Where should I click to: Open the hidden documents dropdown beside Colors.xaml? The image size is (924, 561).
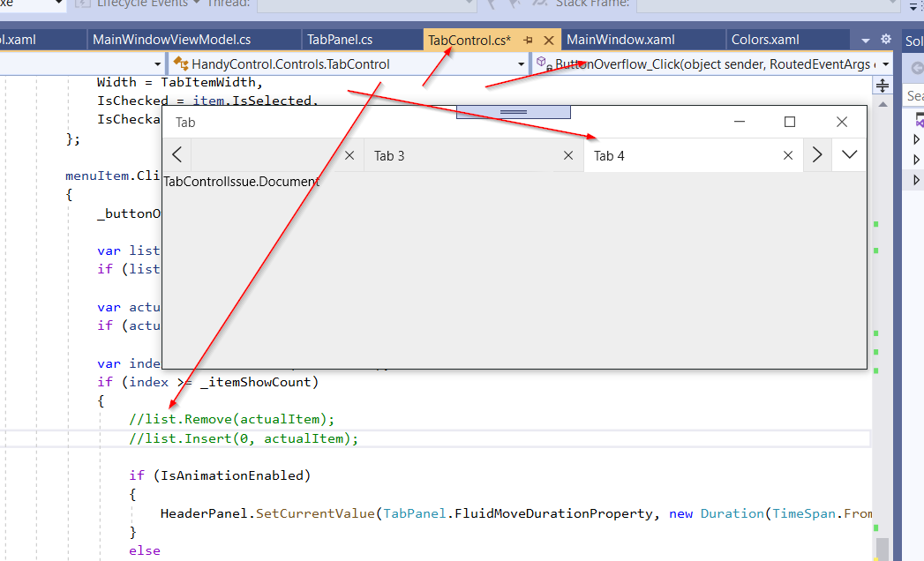click(x=864, y=40)
